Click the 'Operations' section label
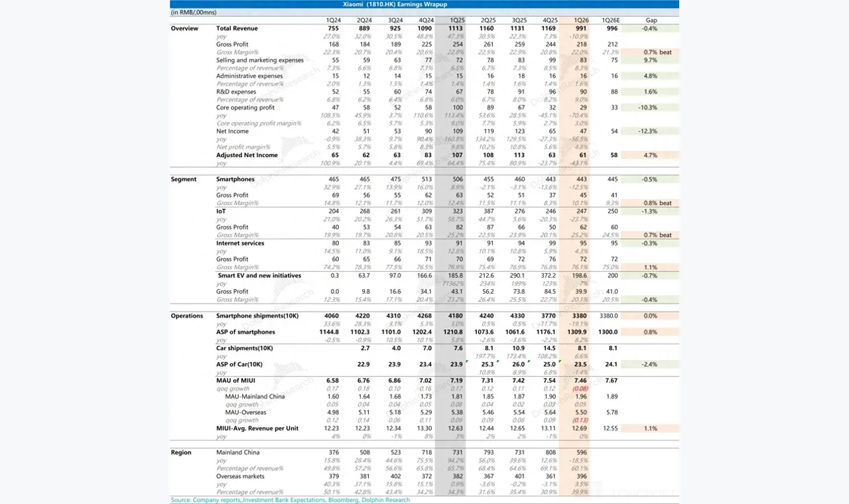This screenshot has width=849, height=504. point(187,316)
